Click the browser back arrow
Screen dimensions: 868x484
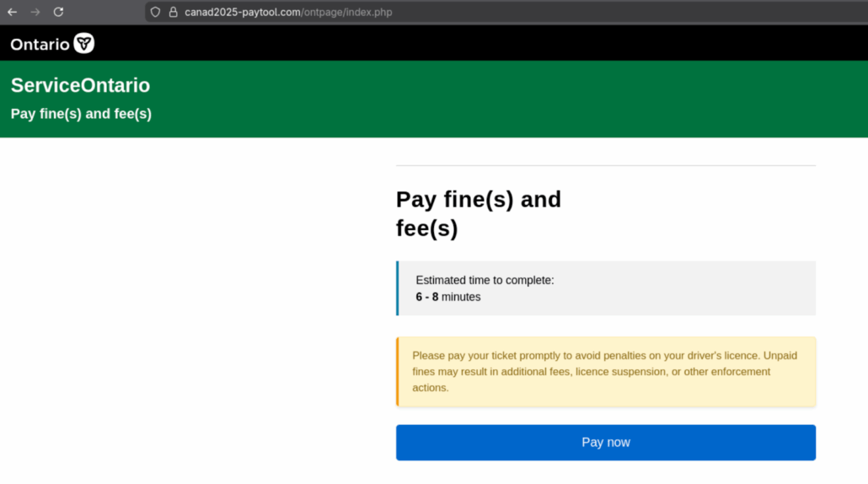(12, 12)
